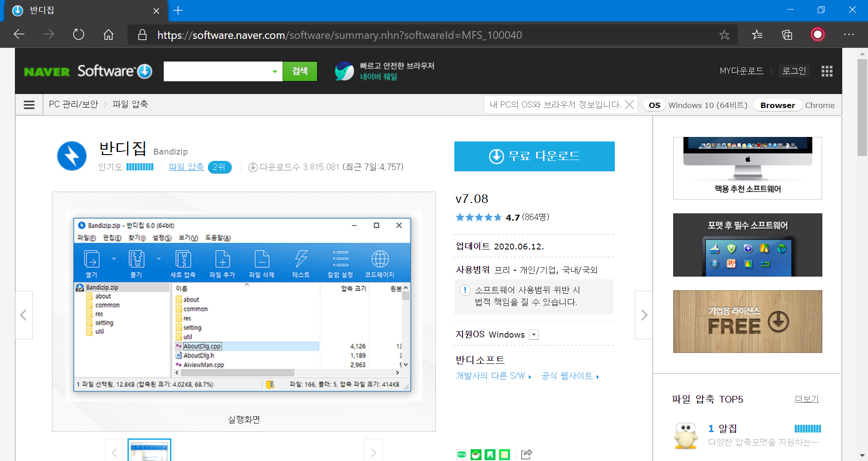
Task: Click the 무료 다운로드 button
Action: 534,156
